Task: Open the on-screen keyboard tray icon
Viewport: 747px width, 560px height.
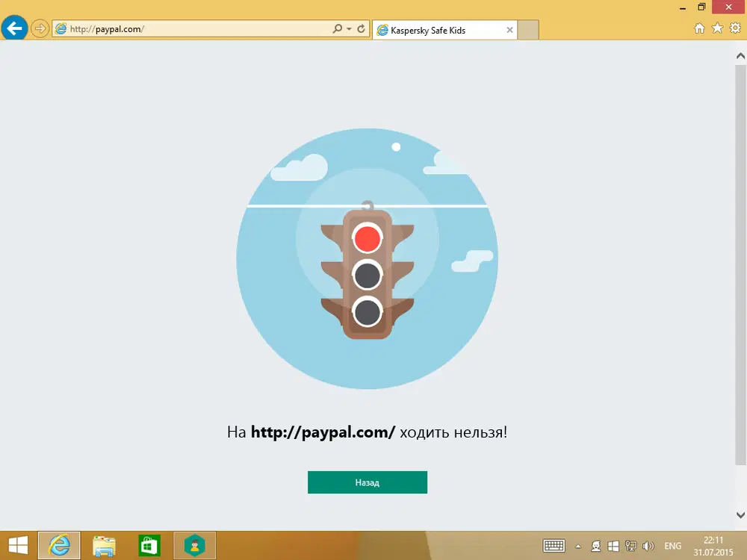Action: pyautogui.click(x=554, y=546)
